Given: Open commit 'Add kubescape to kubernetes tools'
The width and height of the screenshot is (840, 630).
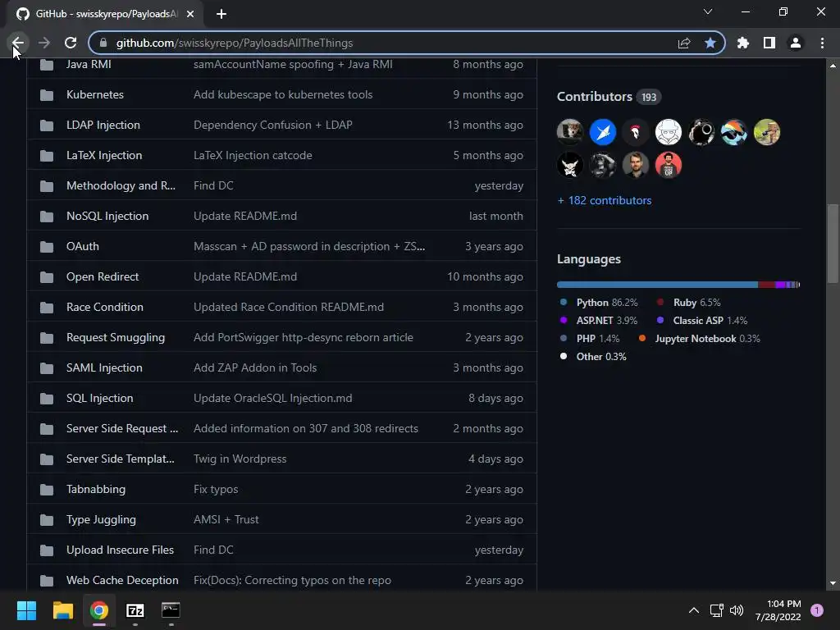Looking at the screenshot, I should click(x=283, y=95).
